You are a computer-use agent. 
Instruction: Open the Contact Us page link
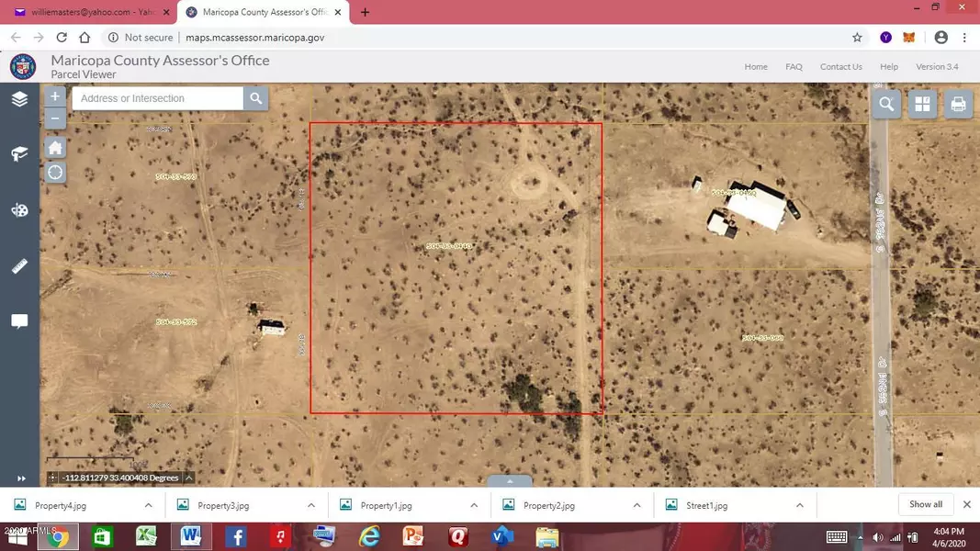tap(840, 66)
